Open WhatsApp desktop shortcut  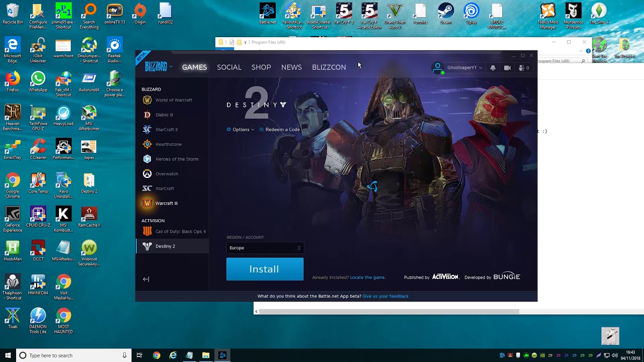(x=38, y=81)
